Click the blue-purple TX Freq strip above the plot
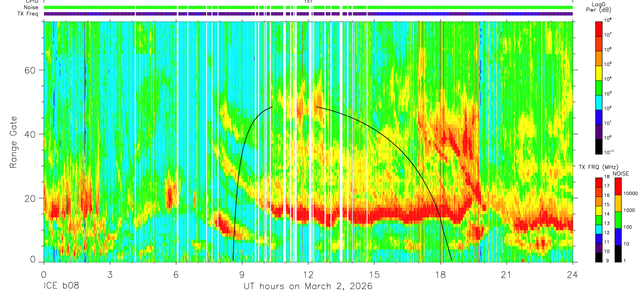This screenshot has height=297, width=644. click(308, 14)
